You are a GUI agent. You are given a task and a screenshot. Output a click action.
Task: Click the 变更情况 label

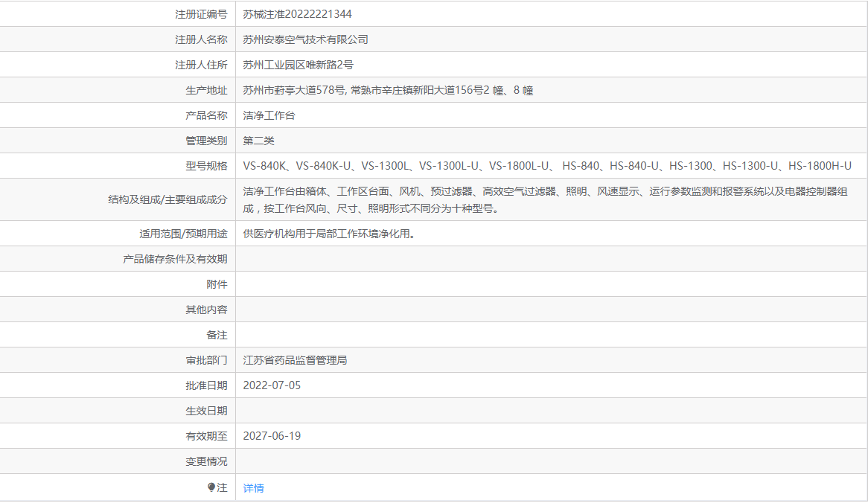206,461
